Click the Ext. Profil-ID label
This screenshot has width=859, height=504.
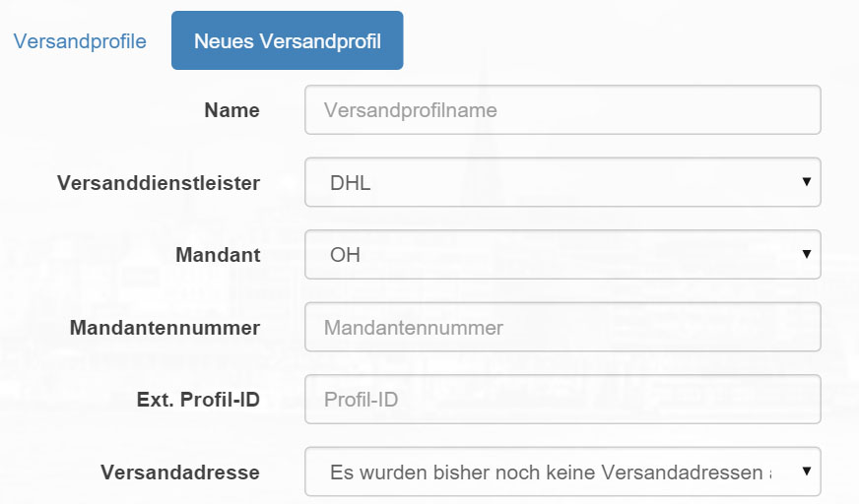(198, 400)
